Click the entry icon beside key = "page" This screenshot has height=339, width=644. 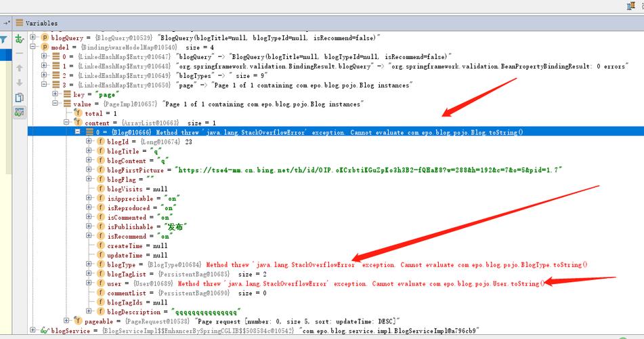click(67, 94)
